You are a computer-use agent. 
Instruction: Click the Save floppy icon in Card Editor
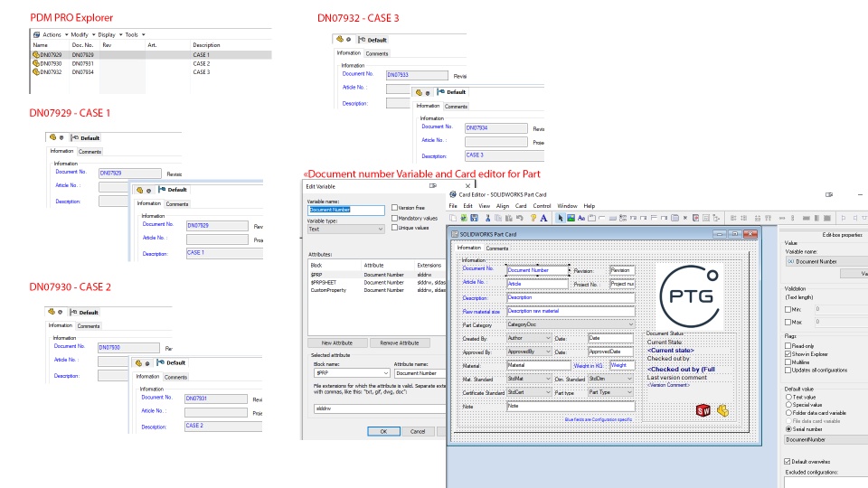[474, 218]
